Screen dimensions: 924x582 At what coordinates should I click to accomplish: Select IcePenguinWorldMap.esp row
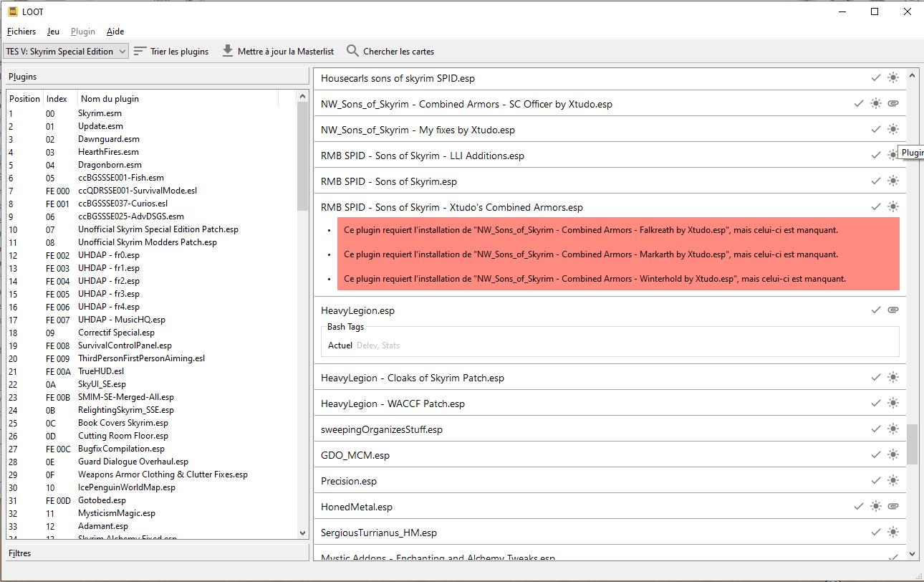point(152,487)
